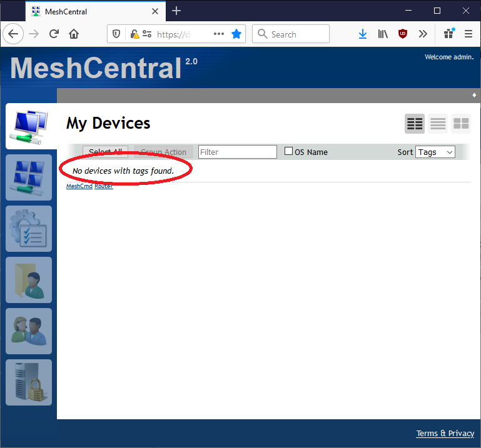The height and width of the screenshot is (448, 481).
Task: Open the Router link
Action: pyautogui.click(x=104, y=186)
